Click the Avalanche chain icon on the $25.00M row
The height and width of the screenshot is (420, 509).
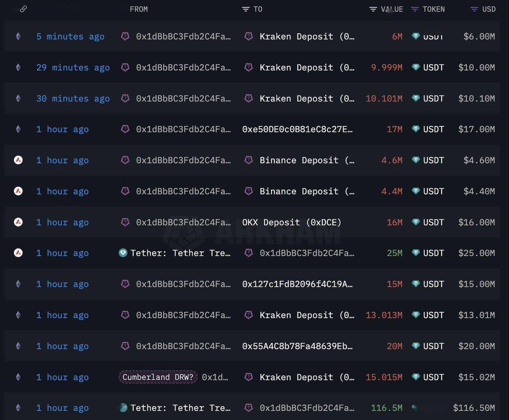tap(18, 253)
